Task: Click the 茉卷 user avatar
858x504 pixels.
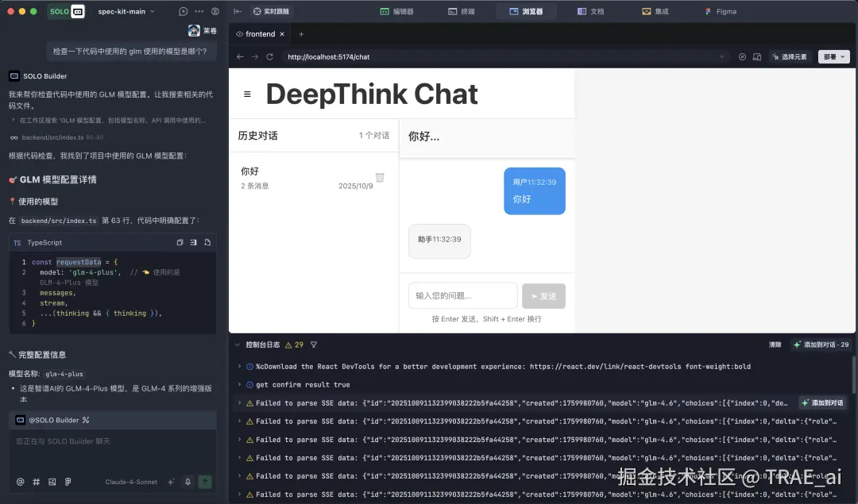Action: [x=194, y=31]
